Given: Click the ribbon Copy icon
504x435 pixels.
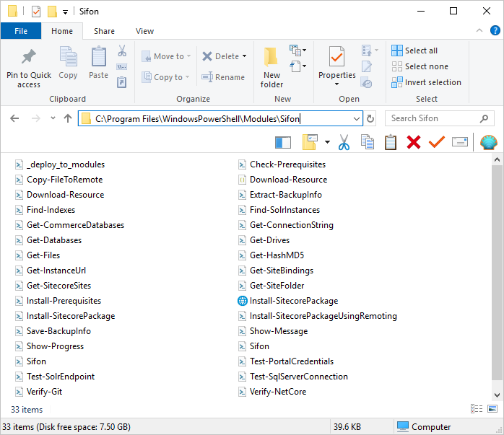Looking at the screenshot, I should [x=68, y=56].
